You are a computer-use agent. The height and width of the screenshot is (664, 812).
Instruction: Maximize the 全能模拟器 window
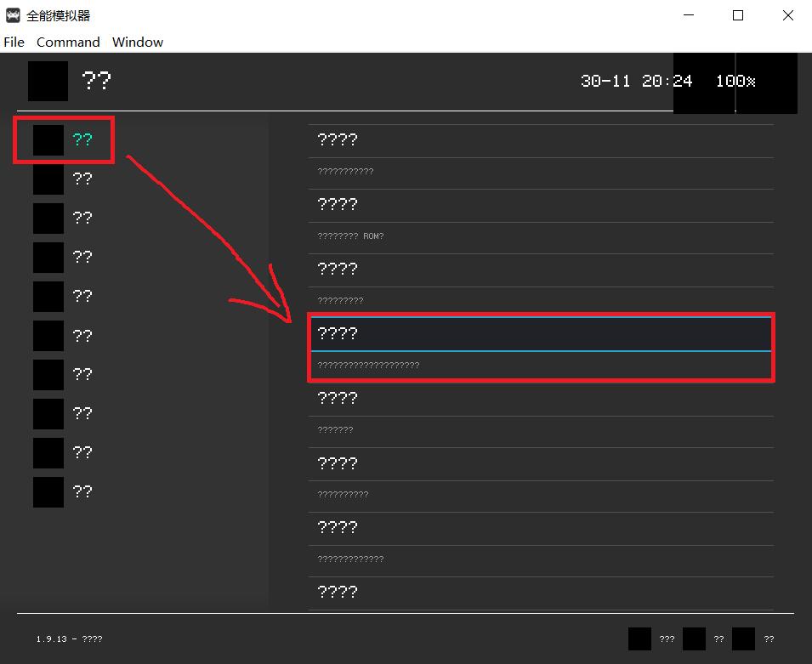738,15
